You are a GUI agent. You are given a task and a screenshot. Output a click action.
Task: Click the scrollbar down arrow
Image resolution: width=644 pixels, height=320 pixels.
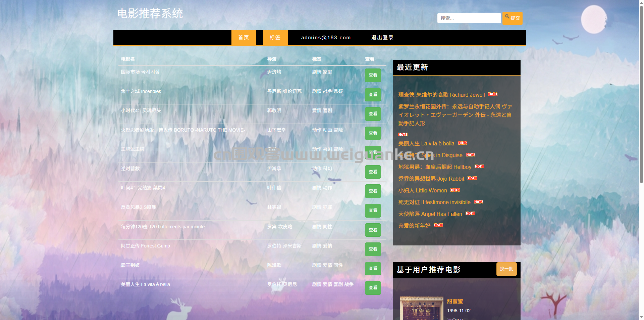point(641,317)
